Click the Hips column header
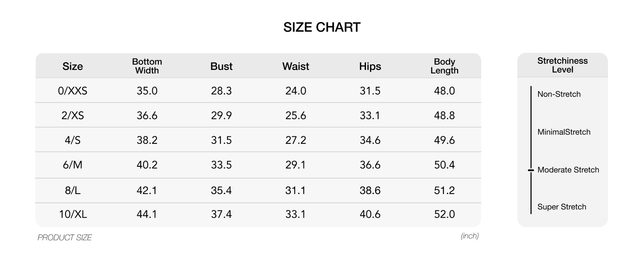This screenshot has height=264, width=644. click(x=370, y=66)
